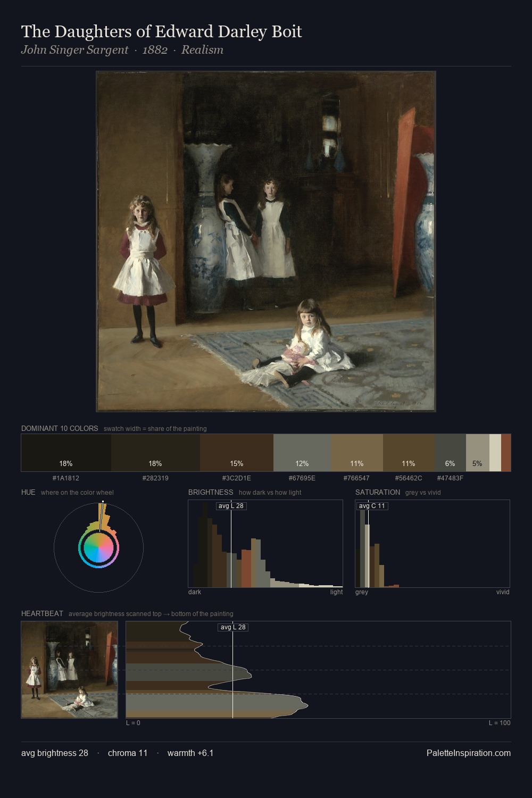Click the 'L = 0' axis label
Viewport: 532px width, 798px height.
coord(133,723)
